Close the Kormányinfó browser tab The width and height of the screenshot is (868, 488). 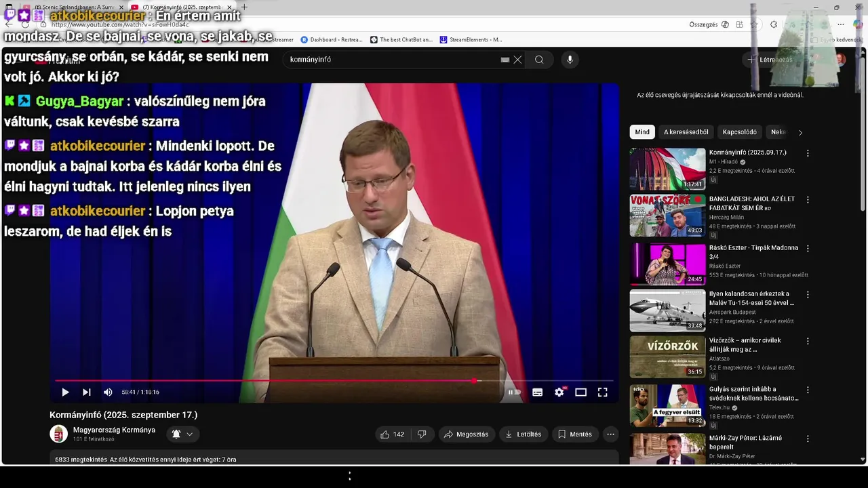(229, 7)
